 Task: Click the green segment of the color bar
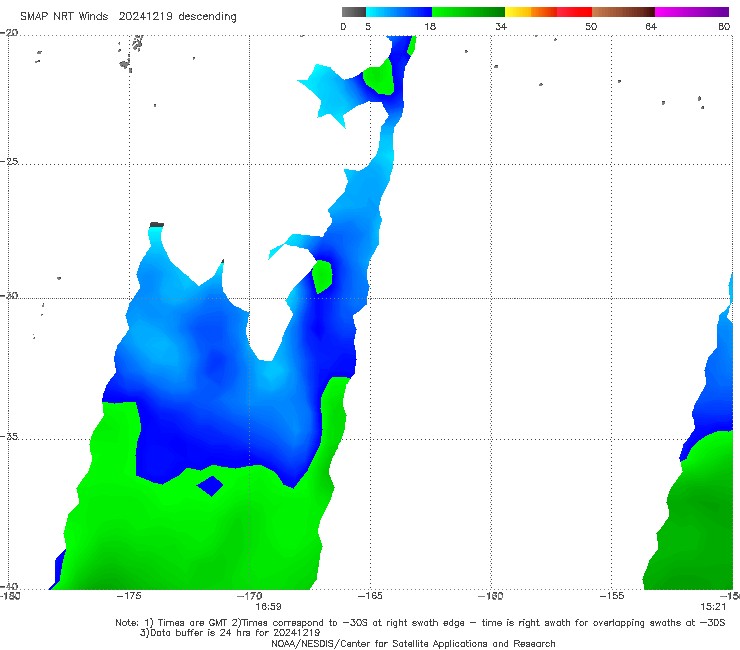tap(468, 12)
